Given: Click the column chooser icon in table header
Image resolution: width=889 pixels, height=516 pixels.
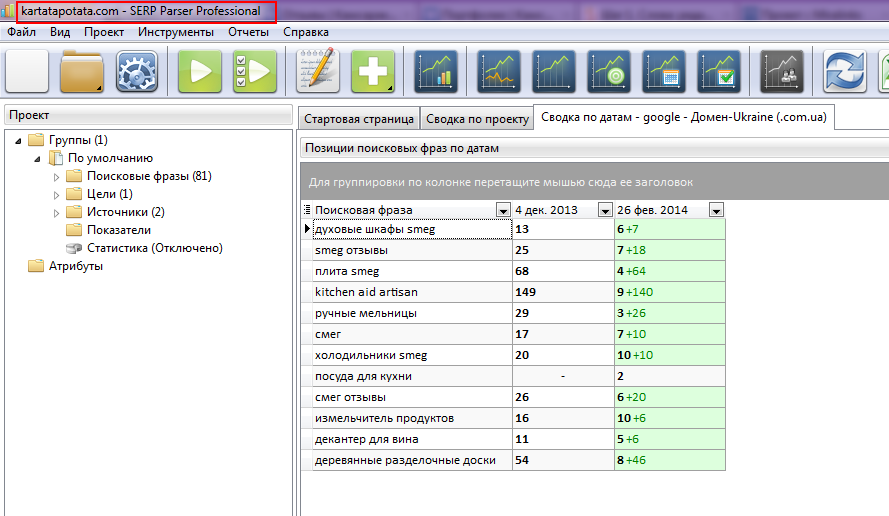Looking at the screenshot, I should 307,210.
